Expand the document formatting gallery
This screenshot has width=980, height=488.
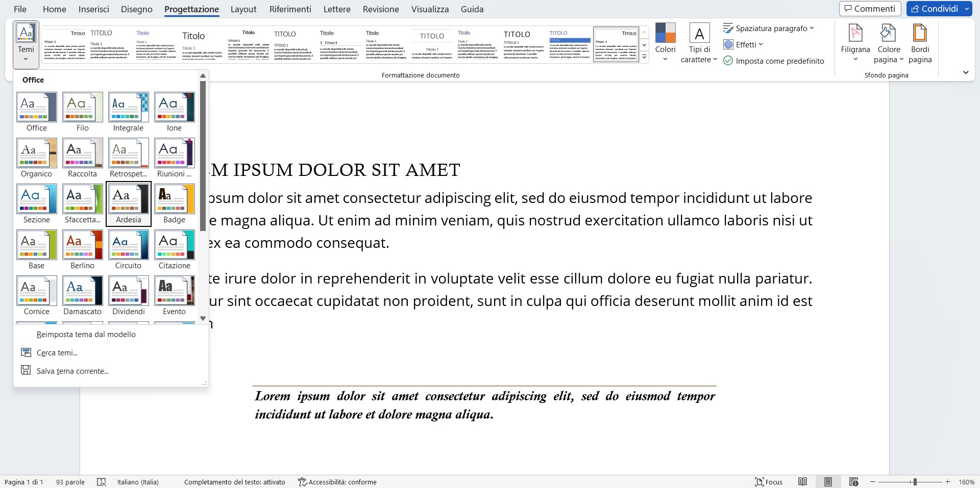pos(644,57)
